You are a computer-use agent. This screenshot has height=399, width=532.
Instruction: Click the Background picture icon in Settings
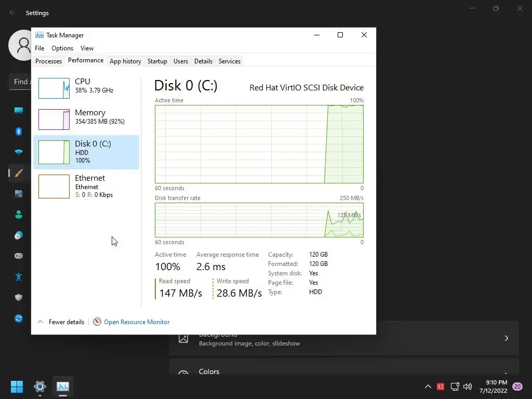pos(183,338)
